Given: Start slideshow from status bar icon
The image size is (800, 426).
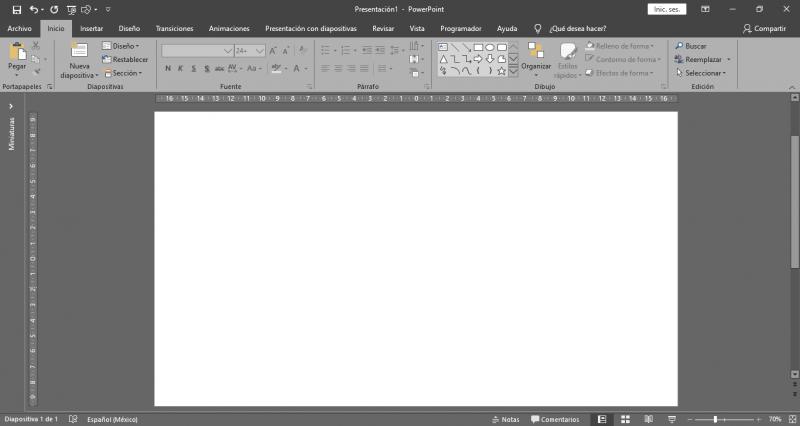Looking at the screenshot, I should tap(671, 419).
